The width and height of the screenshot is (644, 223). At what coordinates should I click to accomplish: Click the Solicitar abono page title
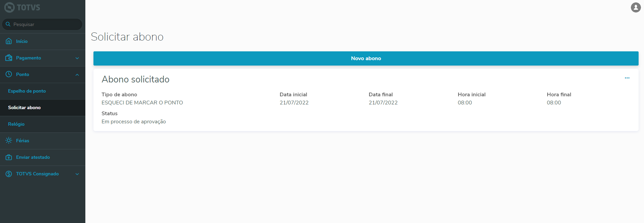point(127,37)
